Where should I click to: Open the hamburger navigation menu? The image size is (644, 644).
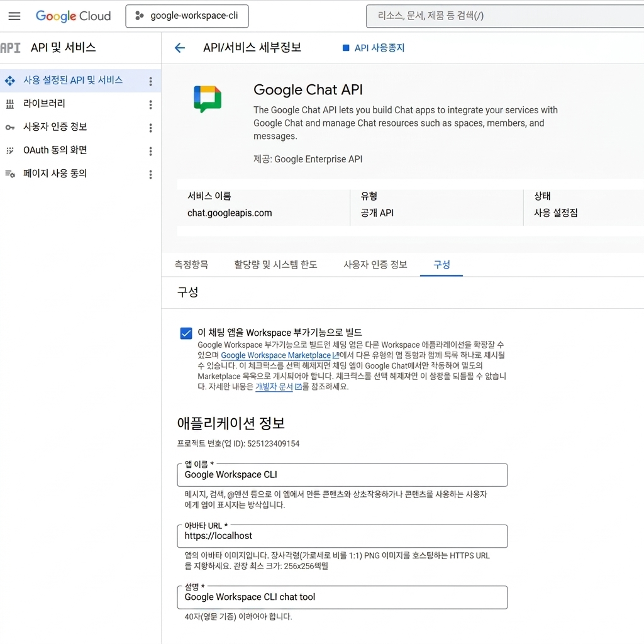tap(14, 16)
